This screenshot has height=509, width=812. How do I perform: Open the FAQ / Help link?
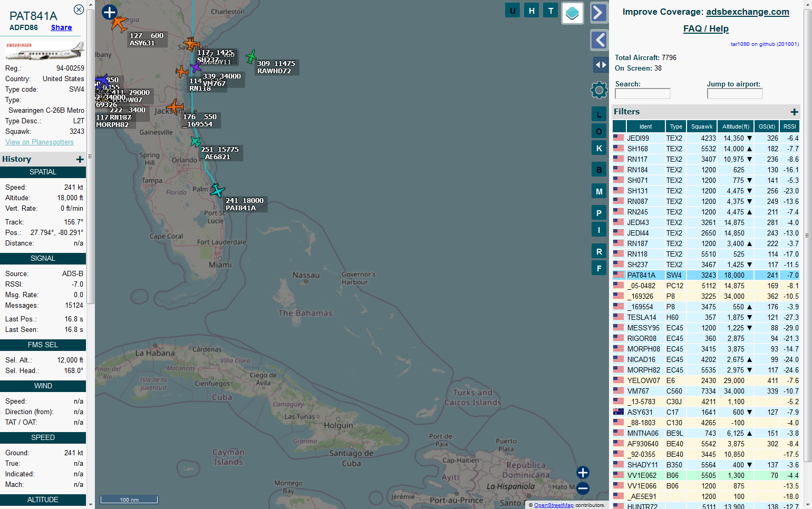pyautogui.click(x=706, y=28)
